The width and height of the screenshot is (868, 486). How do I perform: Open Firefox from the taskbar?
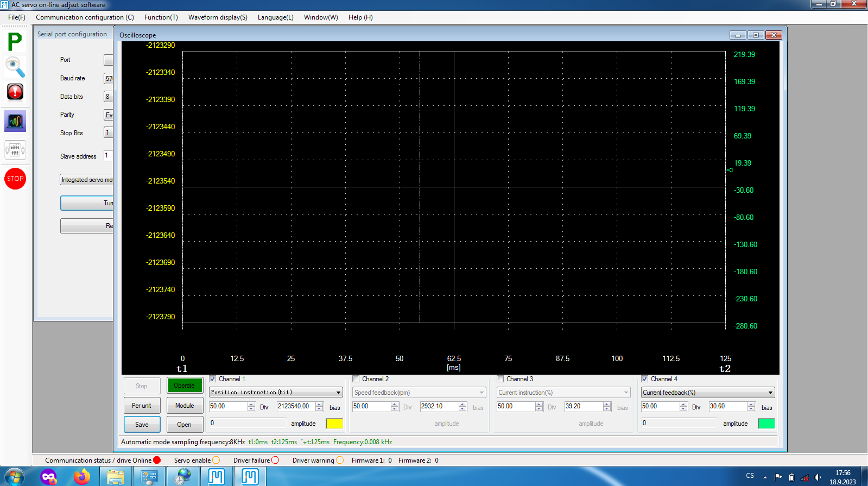82,477
